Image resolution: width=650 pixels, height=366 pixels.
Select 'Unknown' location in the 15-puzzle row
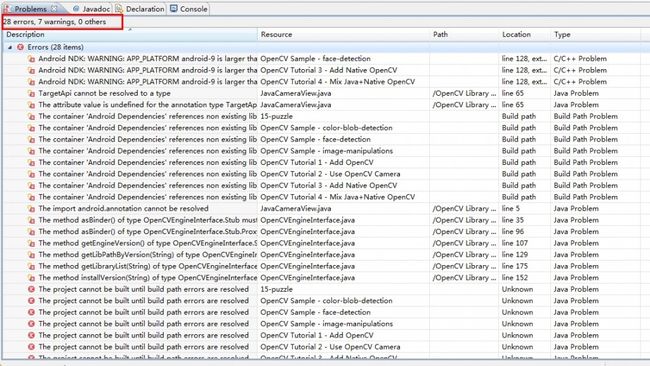click(517, 289)
